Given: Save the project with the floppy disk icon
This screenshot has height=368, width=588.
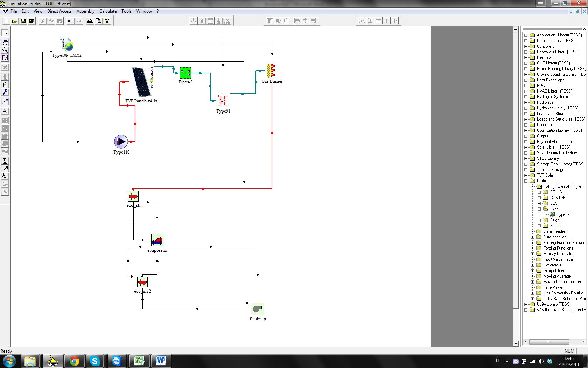Looking at the screenshot, I should point(23,21).
